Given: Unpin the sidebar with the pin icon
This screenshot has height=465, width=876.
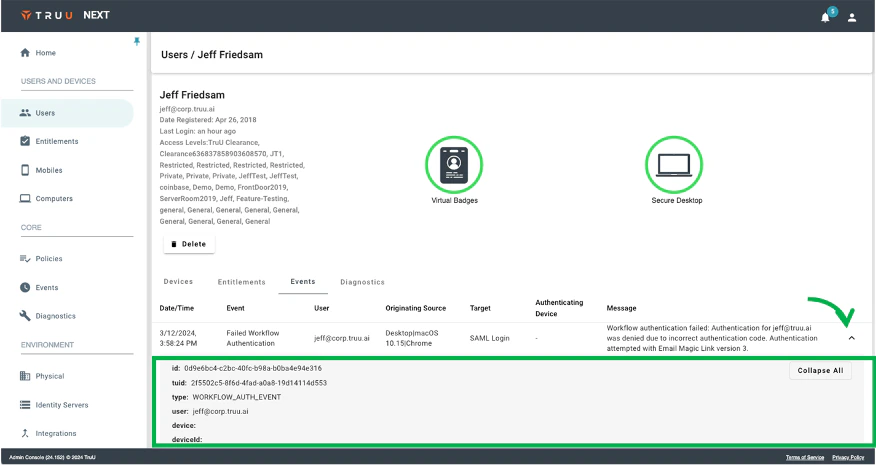Looking at the screenshot, I should click(x=136, y=41).
